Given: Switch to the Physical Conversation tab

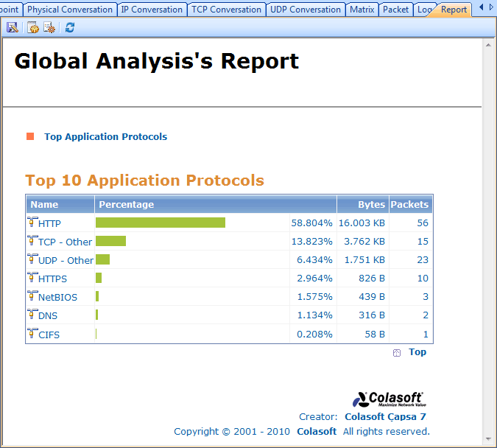Looking at the screenshot, I should click(70, 10).
